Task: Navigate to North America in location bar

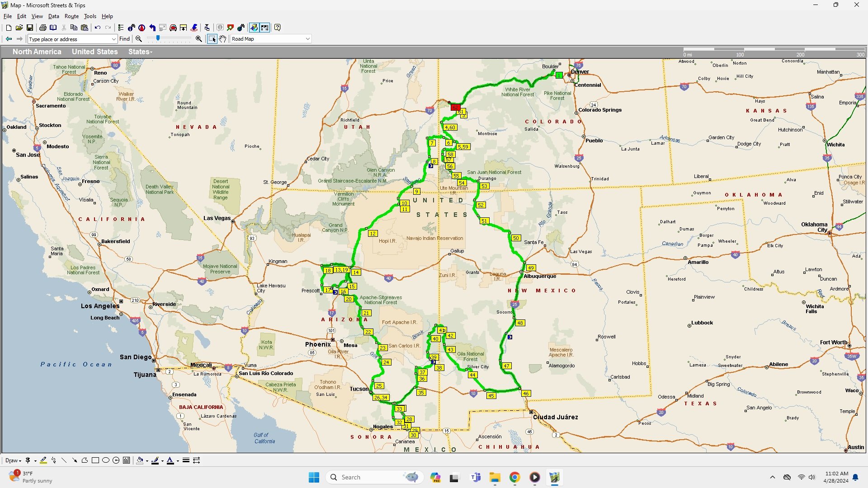Action: (x=37, y=52)
